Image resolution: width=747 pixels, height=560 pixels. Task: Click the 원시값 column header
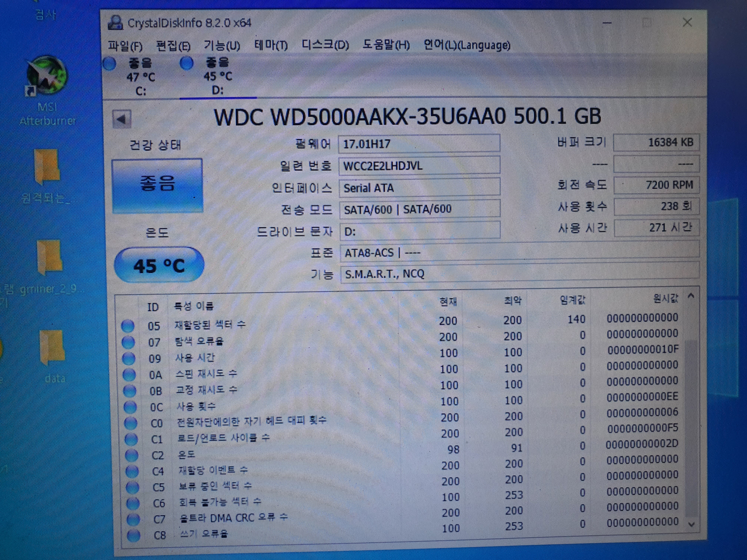[666, 298]
